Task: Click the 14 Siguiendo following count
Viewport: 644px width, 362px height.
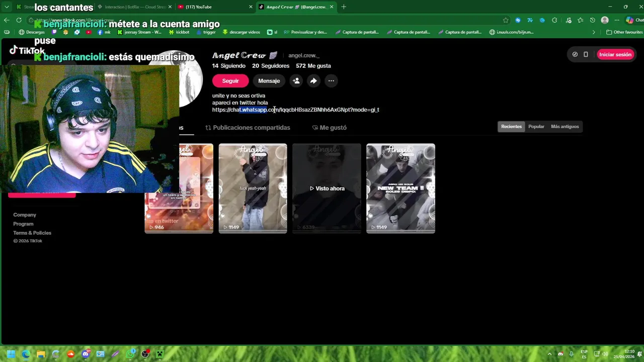Action: [x=229, y=66]
